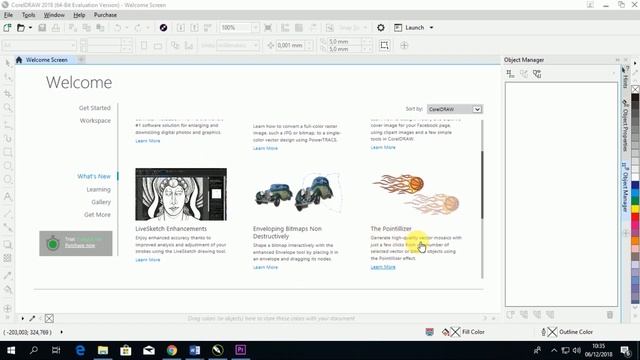Select the Crop tool in toolbox
Screen dimensions: 640x360
(x=7, y=93)
